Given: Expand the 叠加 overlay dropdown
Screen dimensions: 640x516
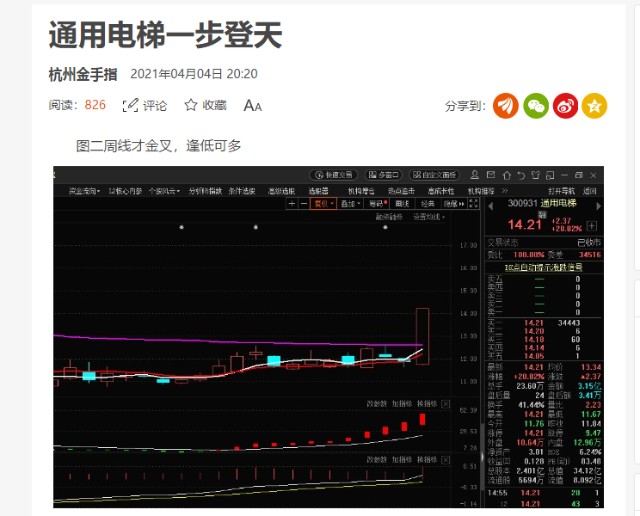Looking at the screenshot, I should coord(349,203).
